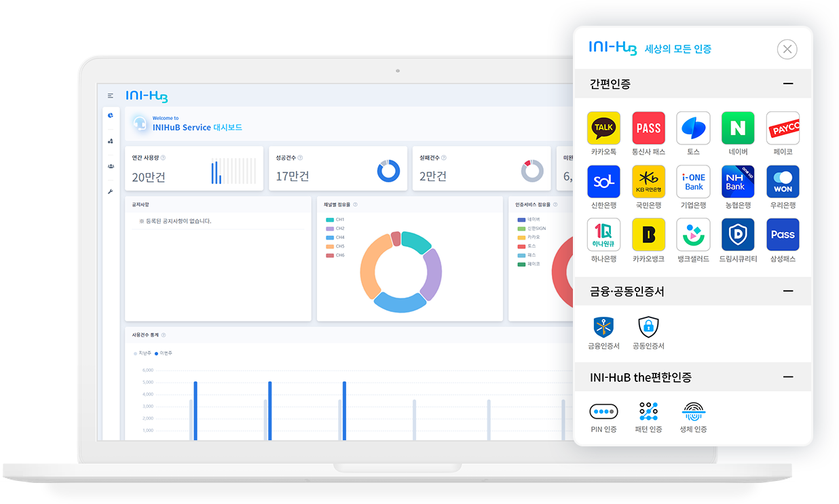Image resolution: width=839 pixels, height=504 pixels.
Task: Click the INI-HuB logo in authentication panel
Action: tap(613, 47)
